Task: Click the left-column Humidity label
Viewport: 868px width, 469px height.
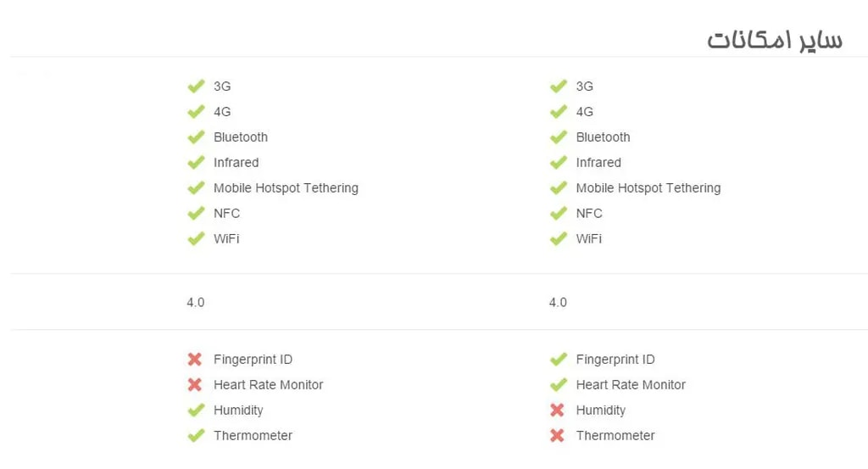Action: tap(238, 410)
